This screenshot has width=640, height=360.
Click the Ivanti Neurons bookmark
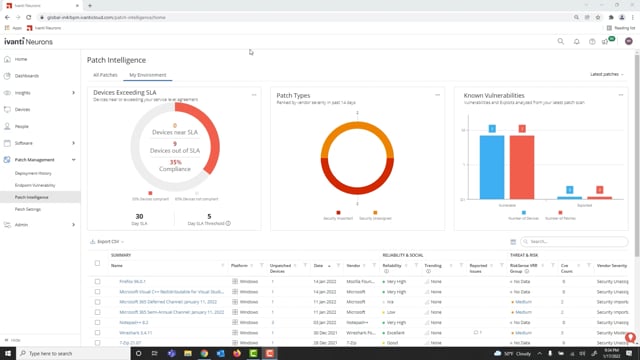click(x=44, y=28)
